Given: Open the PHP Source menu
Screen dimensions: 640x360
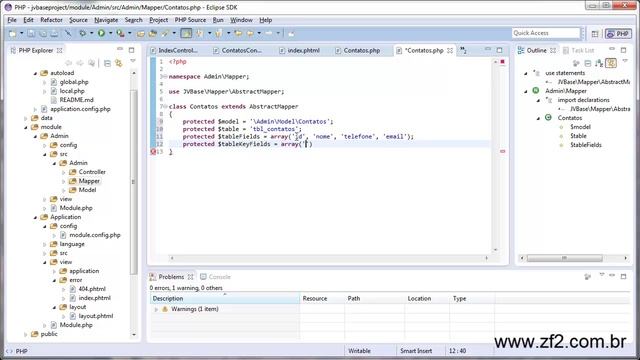Looking at the screenshot, I should 190,20.
